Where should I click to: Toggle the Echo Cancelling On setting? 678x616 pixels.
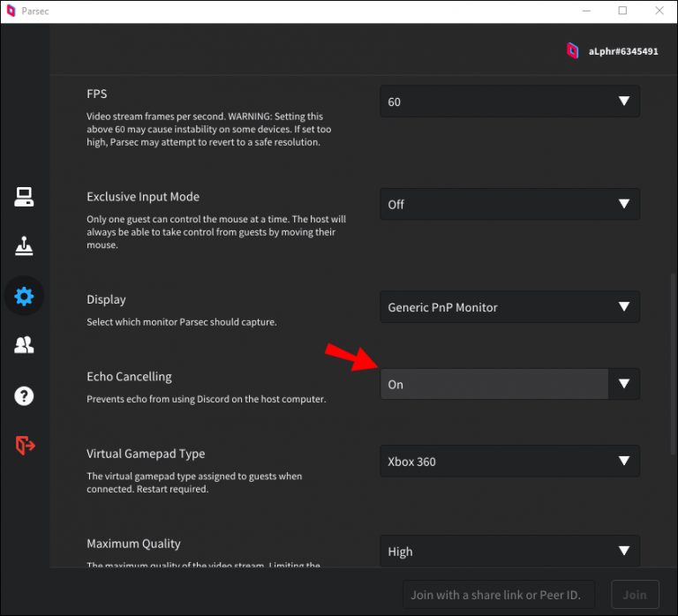[509, 384]
